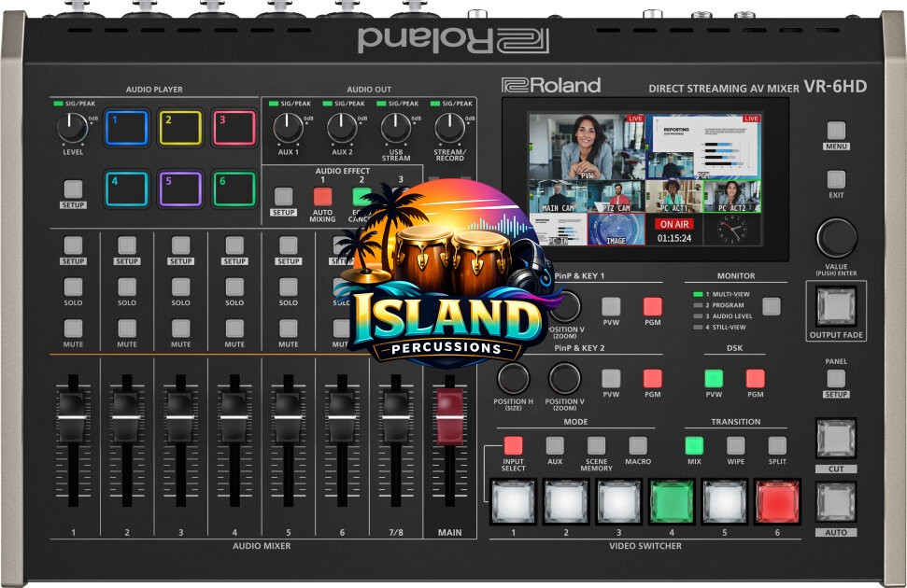Screen dimensions: 907x588
Task: Select AUX mode
Action: (x=555, y=445)
